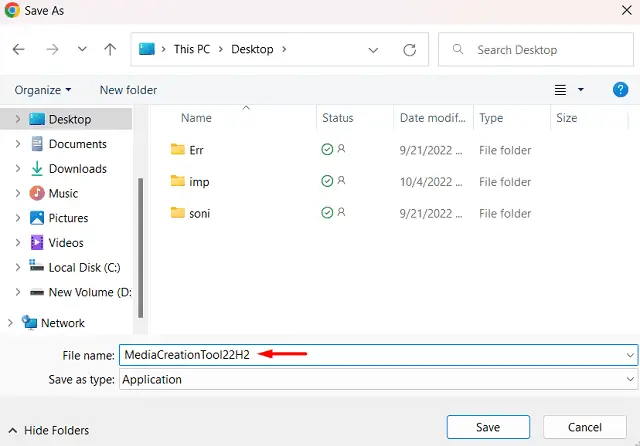Image resolution: width=640 pixels, height=446 pixels.
Task: Open recent locations chevron dropdown
Action: (82, 49)
